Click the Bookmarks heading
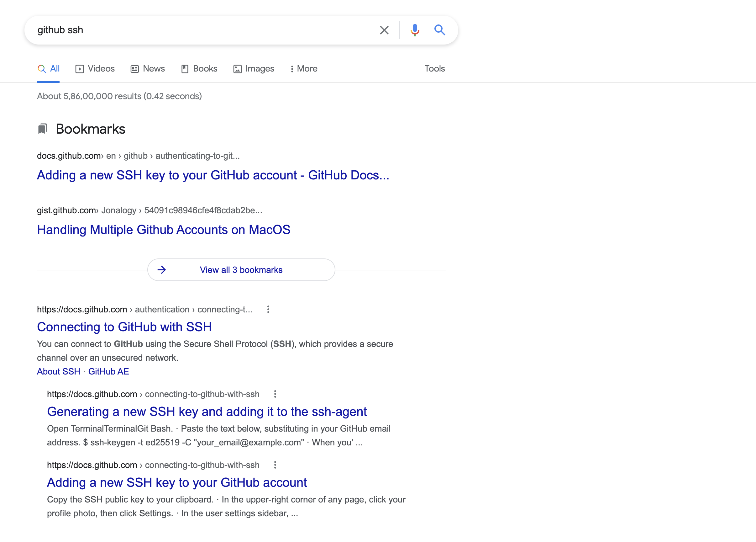Screen dimensions: 756x542 (90, 129)
